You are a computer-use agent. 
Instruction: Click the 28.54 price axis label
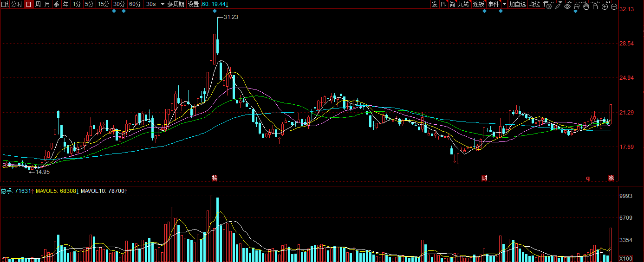click(x=627, y=44)
